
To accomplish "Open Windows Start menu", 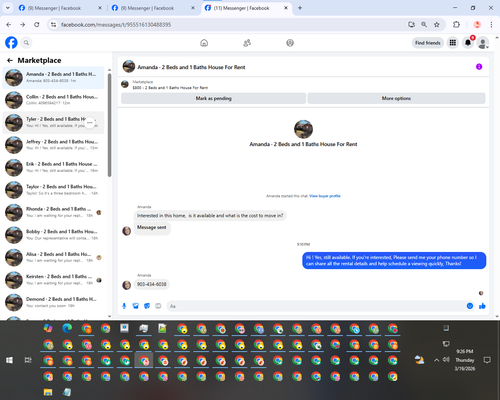I will pyautogui.click(x=9, y=360).
